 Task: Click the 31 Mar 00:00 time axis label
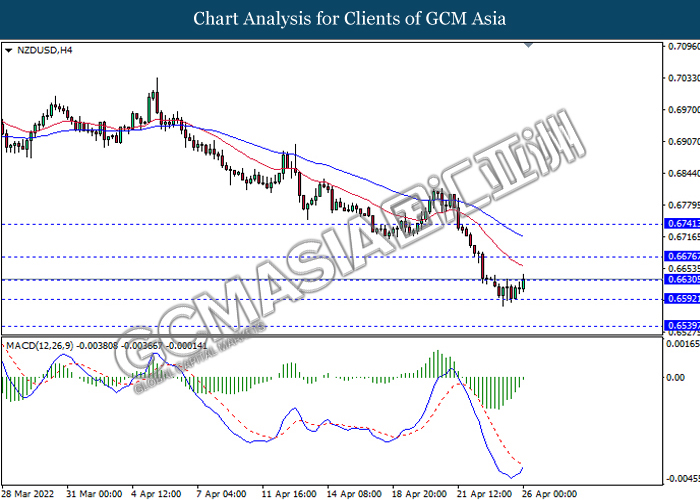point(94,494)
